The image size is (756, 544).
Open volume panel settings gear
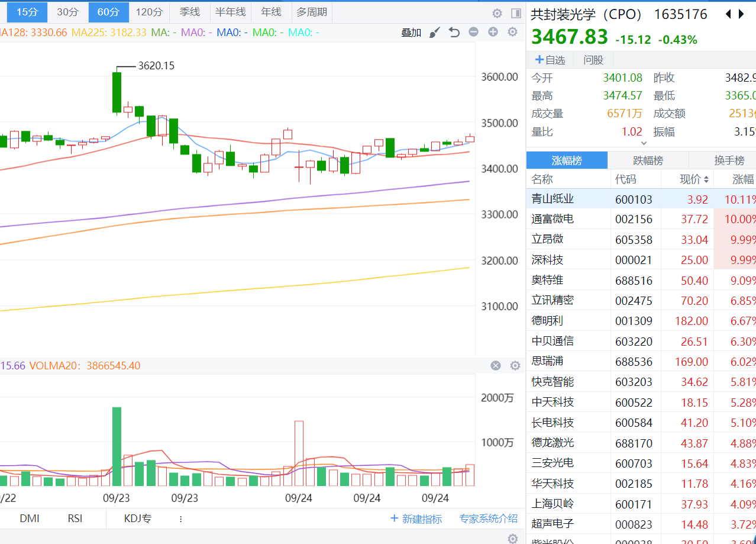(515, 366)
